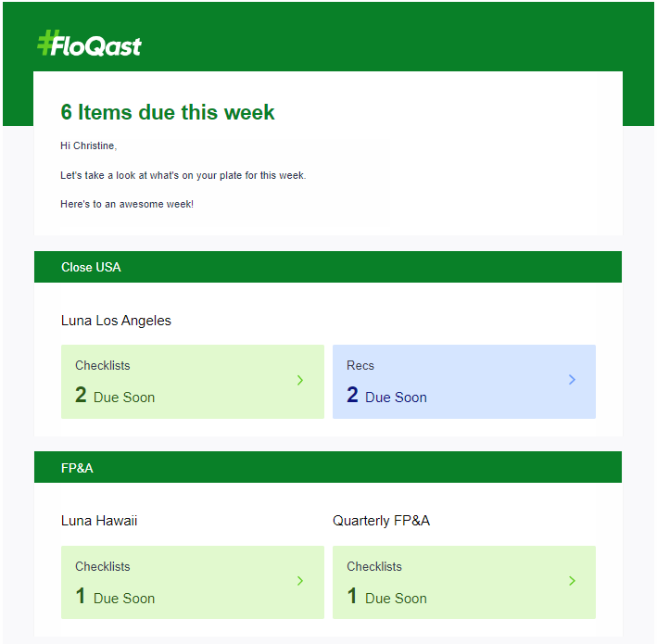Click the Luna Hawaii entity name

pos(99,521)
